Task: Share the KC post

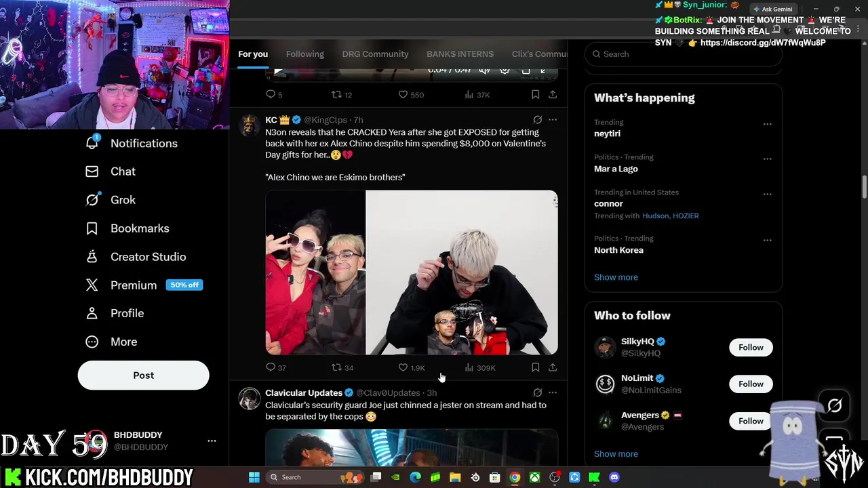Action: click(553, 367)
